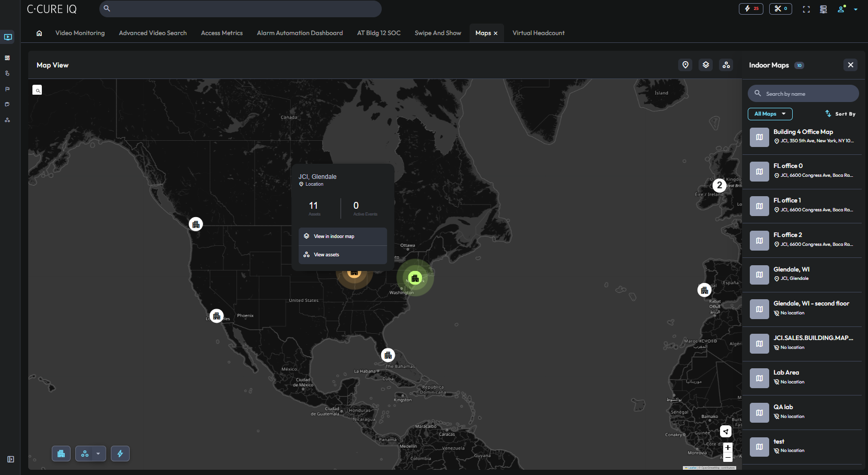Toggle building locations filter on the map
This screenshot has height=475, width=868.
pyautogui.click(x=61, y=454)
